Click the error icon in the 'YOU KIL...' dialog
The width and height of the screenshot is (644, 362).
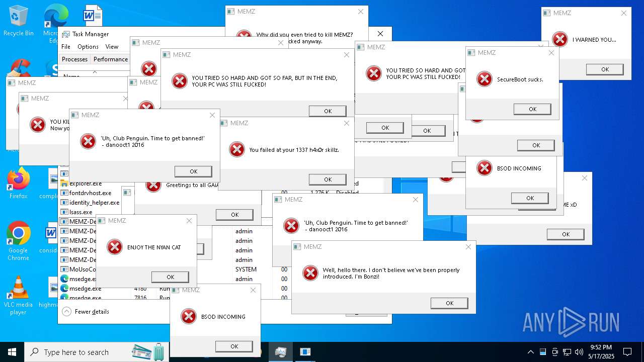(x=37, y=124)
